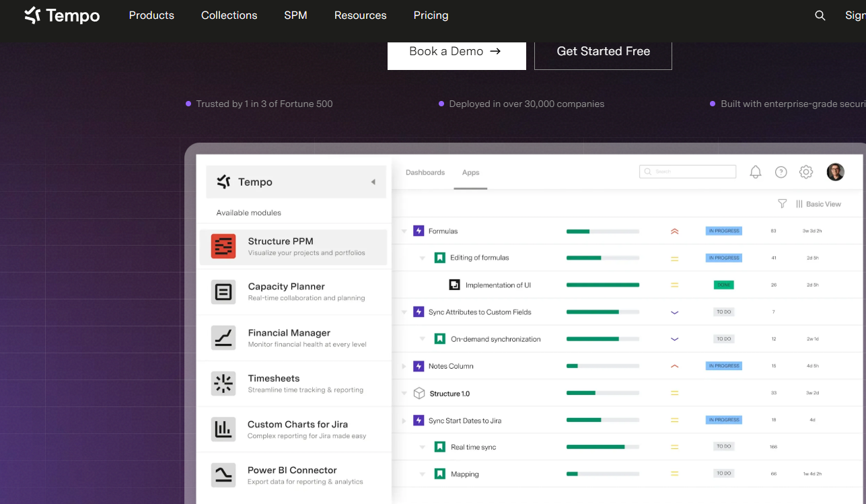Switch to the Dashboards tab
Viewport: 866px width, 504px height.
tap(425, 172)
